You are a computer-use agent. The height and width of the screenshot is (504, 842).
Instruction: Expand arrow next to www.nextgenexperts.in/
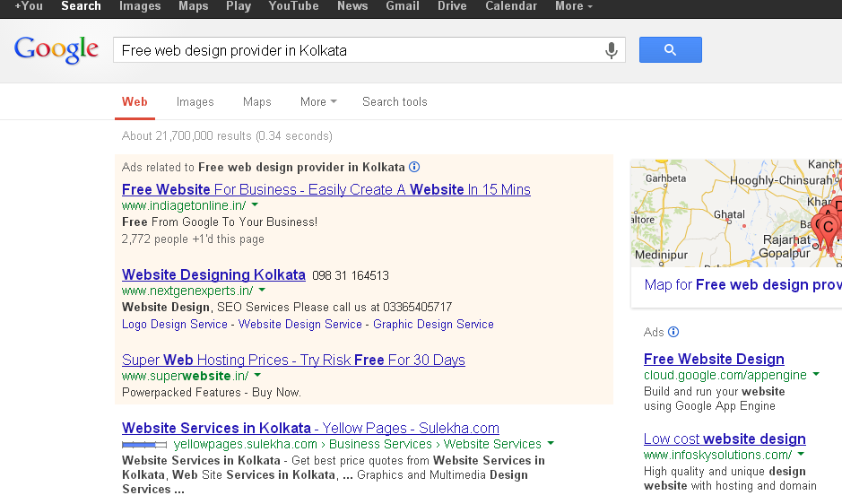pyautogui.click(x=262, y=291)
